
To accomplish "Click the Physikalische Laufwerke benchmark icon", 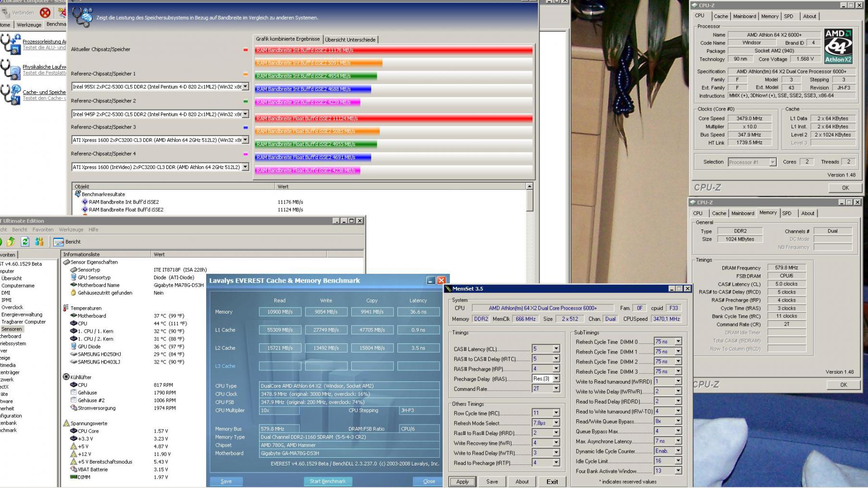I will (x=11, y=70).
